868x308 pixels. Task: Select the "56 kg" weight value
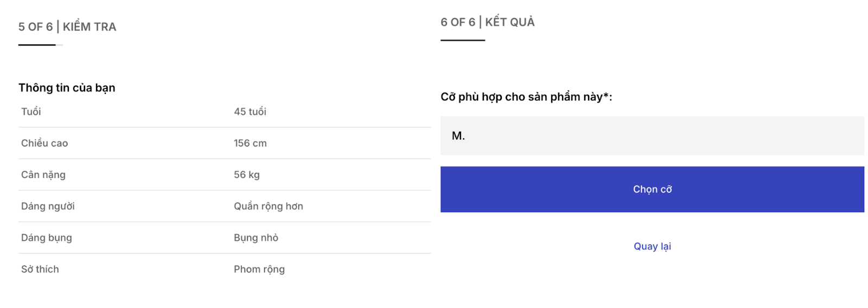click(246, 175)
